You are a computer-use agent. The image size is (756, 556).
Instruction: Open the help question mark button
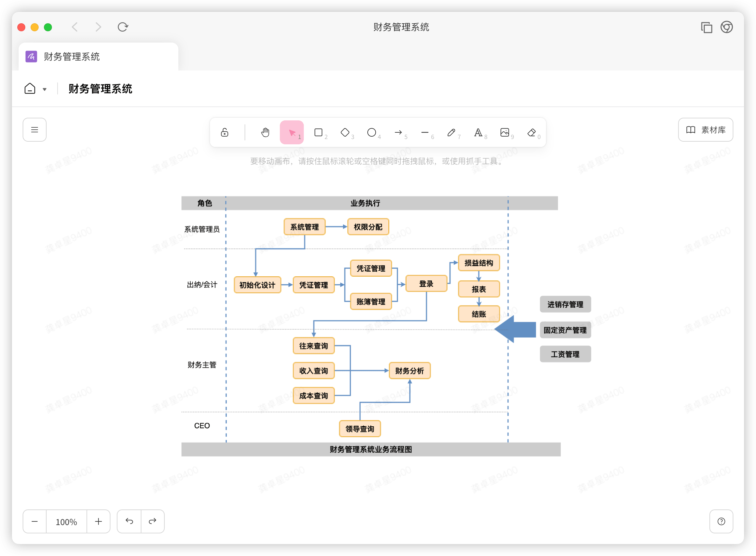[x=721, y=521]
